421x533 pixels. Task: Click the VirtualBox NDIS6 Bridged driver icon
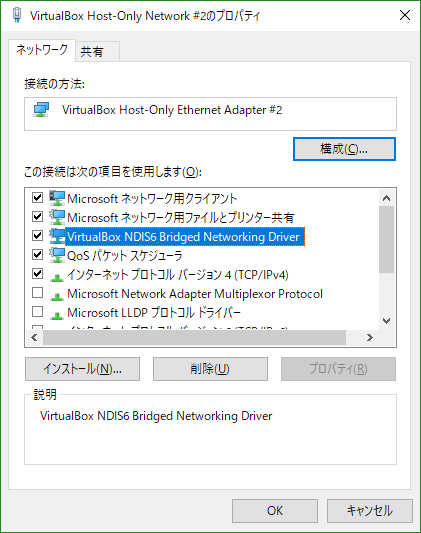click(x=57, y=236)
